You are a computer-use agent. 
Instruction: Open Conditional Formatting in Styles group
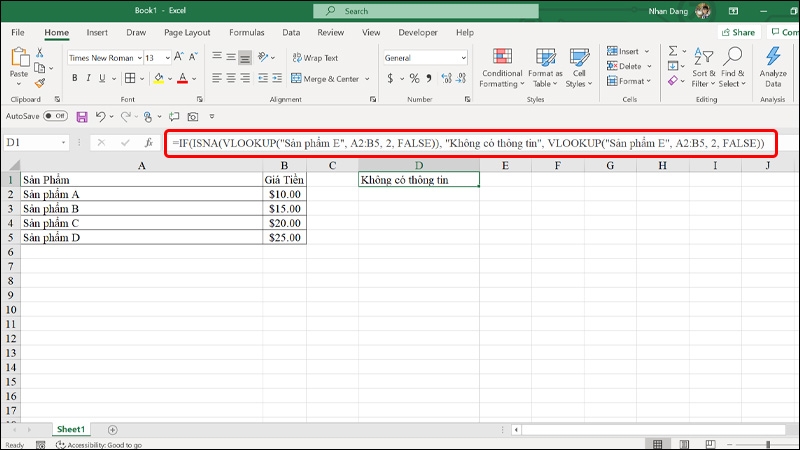click(x=501, y=66)
